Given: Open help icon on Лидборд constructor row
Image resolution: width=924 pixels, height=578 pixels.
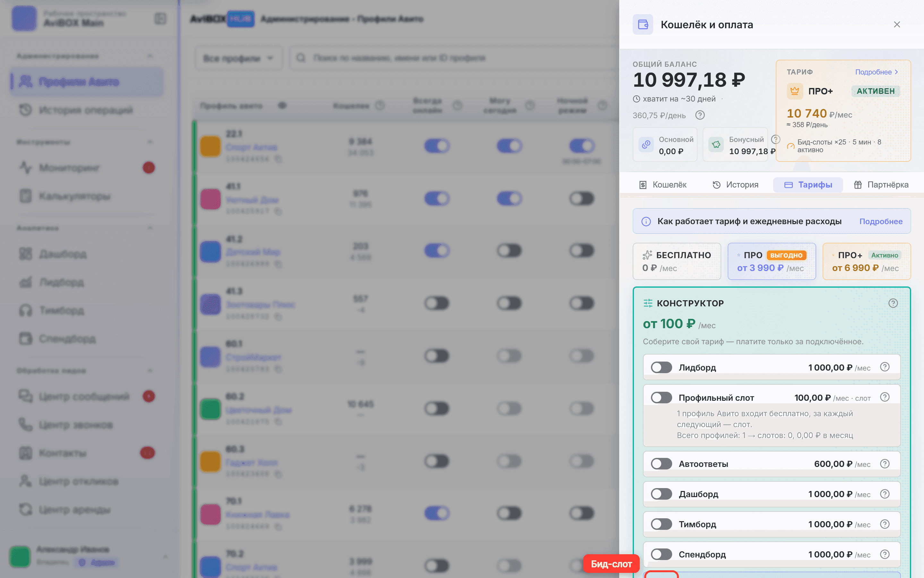Looking at the screenshot, I should coord(885,367).
